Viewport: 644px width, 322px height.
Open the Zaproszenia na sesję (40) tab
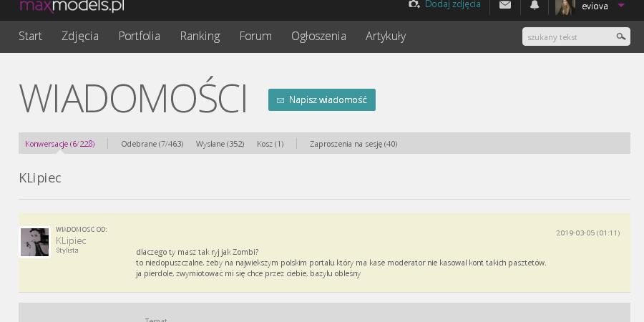click(x=353, y=144)
